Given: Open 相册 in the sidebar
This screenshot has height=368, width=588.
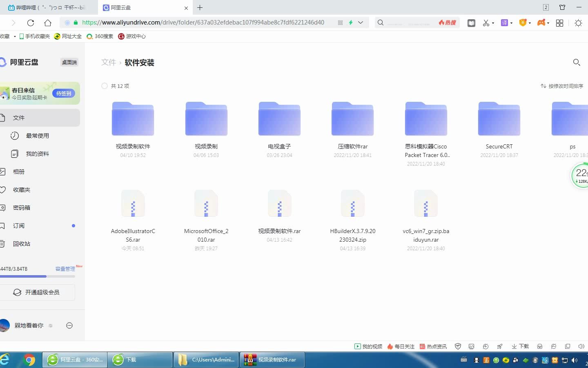Looking at the screenshot, I should click(x=40, y=172).
